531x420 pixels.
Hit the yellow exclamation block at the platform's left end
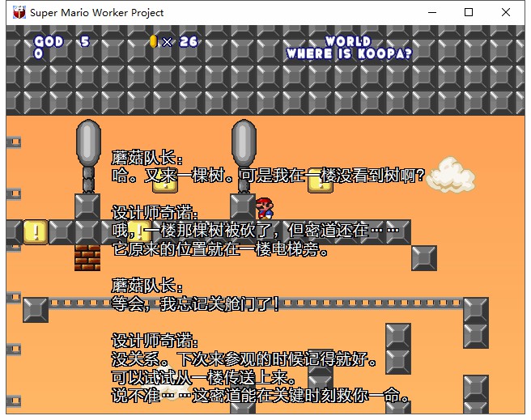point(36,232)
